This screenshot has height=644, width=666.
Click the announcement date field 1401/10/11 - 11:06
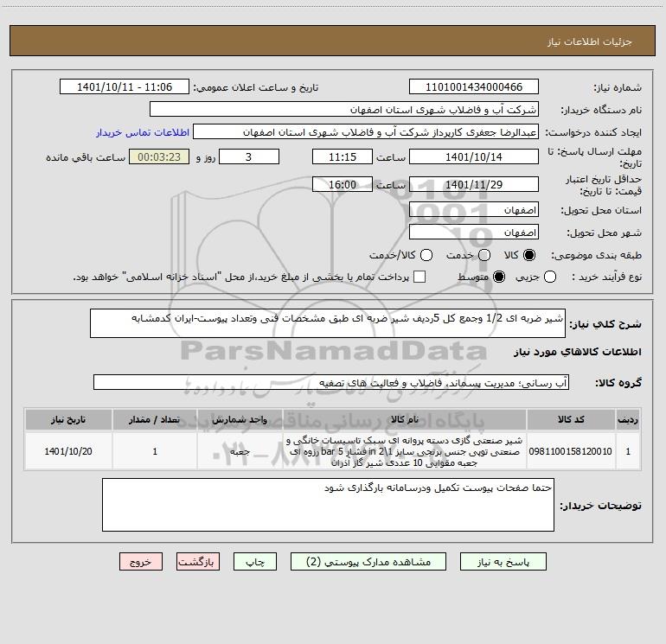pyautogui.click(x=125, y=87)
